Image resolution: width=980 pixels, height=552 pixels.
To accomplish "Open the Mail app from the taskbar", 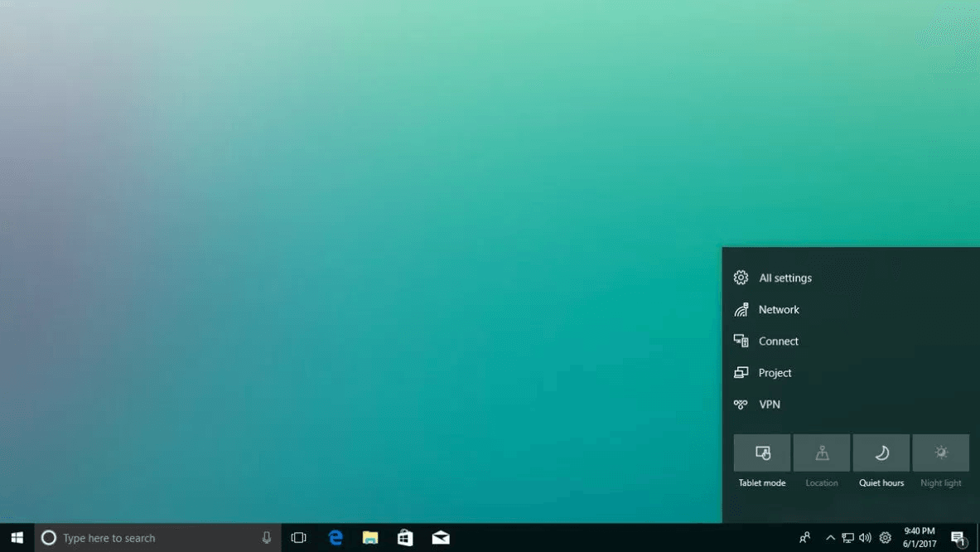I will pos(441,538).
